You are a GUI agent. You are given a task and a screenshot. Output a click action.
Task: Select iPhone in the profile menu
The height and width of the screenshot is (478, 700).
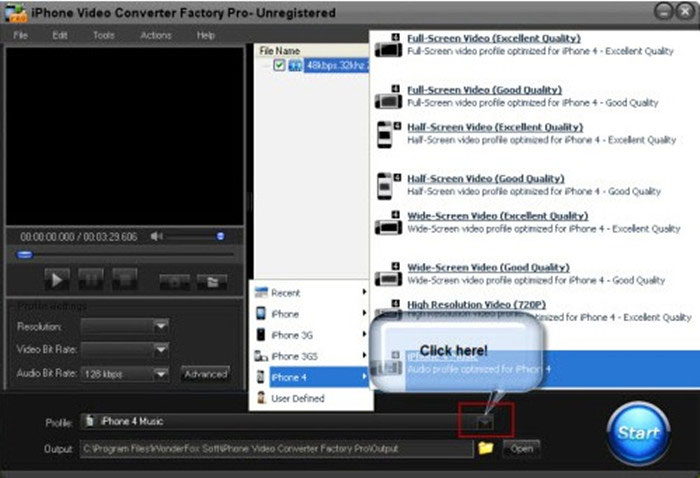click(311, 314)
